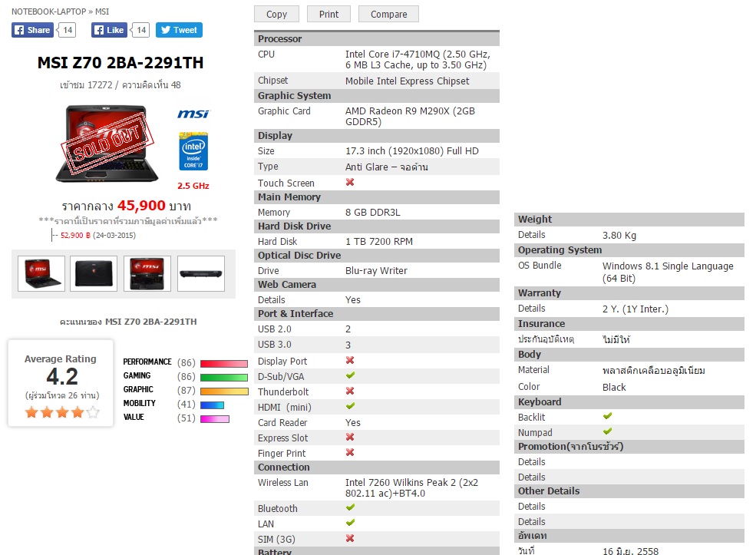Click the star rating row under 4.2

[62, 412]
